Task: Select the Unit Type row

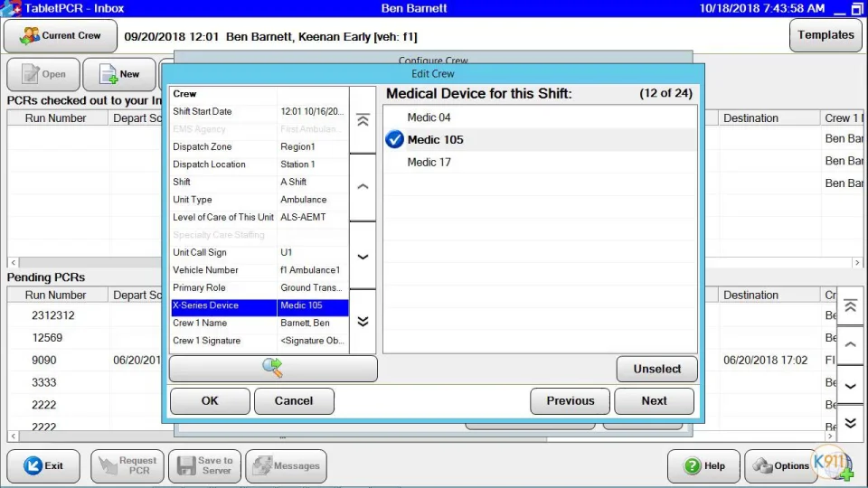Action: [259, 200]
